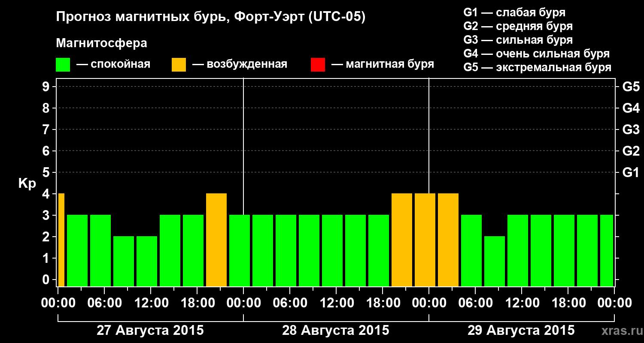Click the right-axis label 'G4' beside the chart

pos(631,108)
